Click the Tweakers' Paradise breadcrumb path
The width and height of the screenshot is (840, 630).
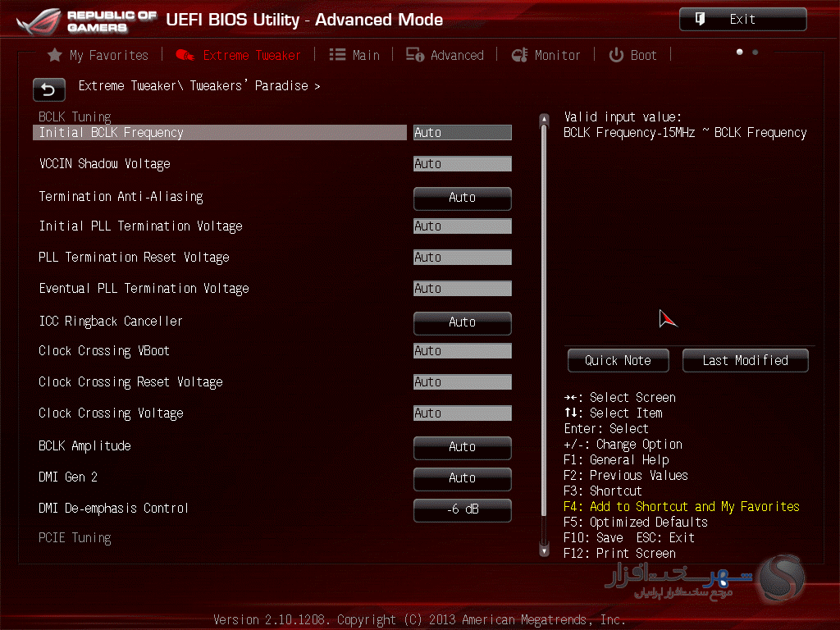click(199, 85)
